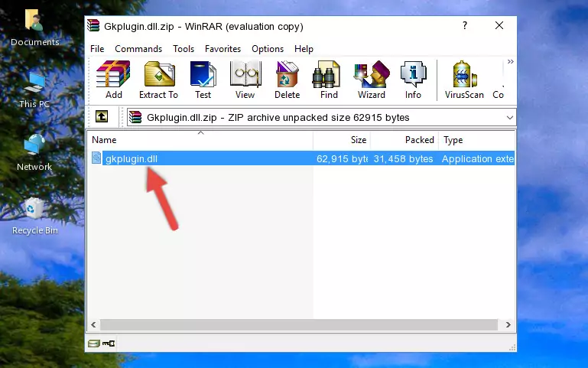Expand toolbar overflow chevron

point(510,62)
